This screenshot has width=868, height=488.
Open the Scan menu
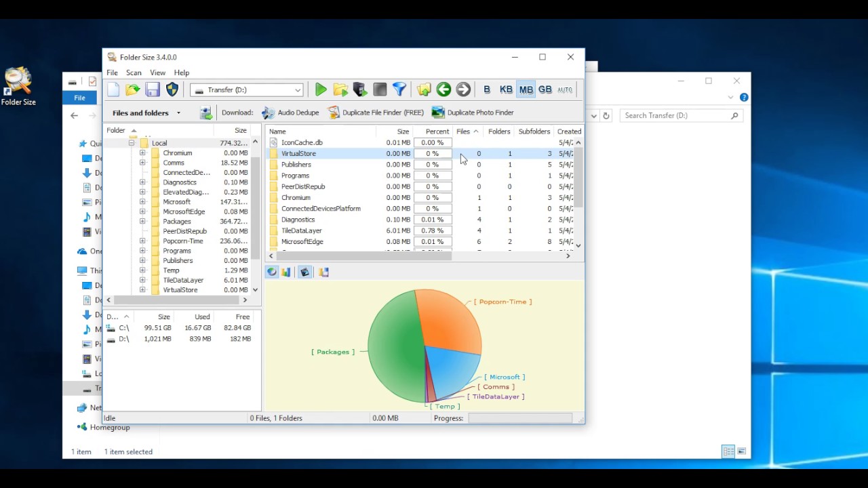[134, 73]
